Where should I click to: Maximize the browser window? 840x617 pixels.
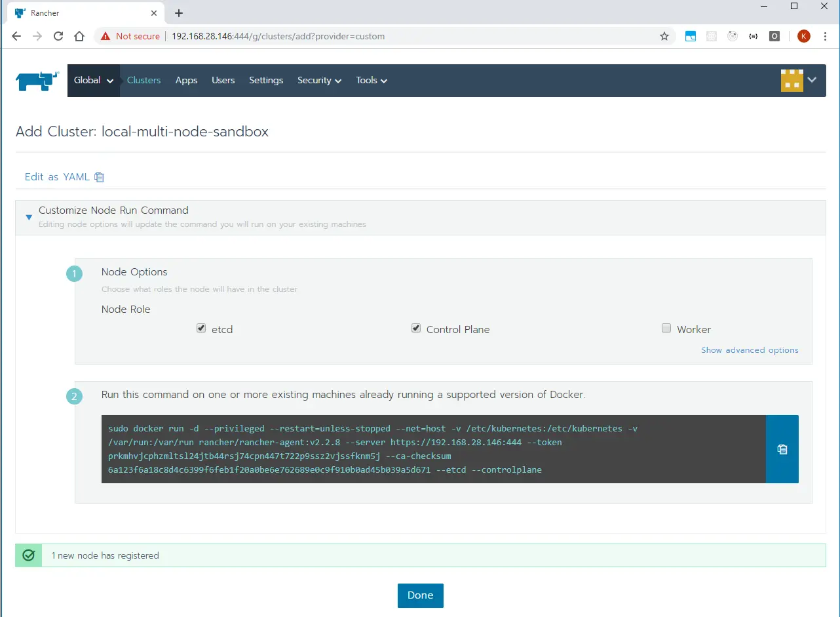click(794, 7)
